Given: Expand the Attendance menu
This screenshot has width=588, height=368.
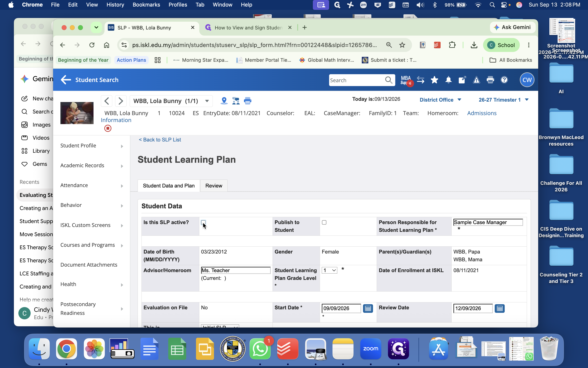Looking at the screenshot, I should [x=92, y=185].
